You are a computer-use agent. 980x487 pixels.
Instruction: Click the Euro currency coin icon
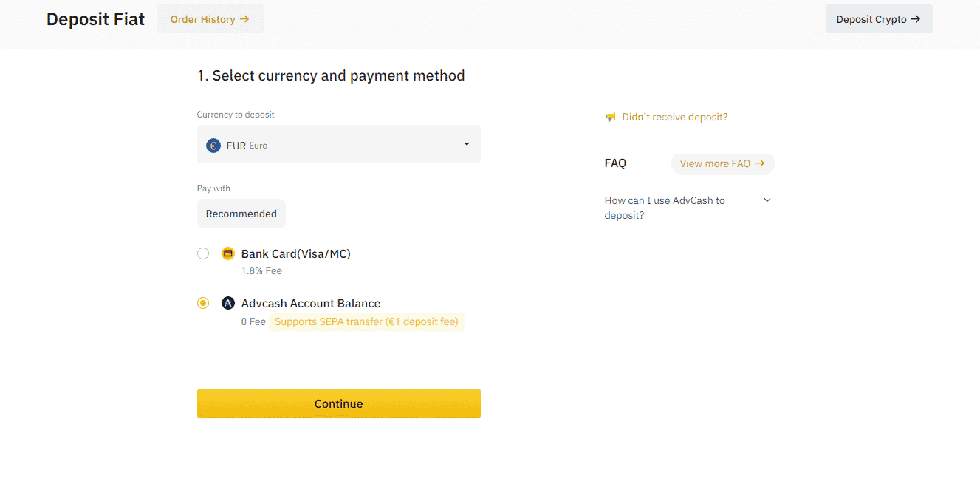coord(213,146)
